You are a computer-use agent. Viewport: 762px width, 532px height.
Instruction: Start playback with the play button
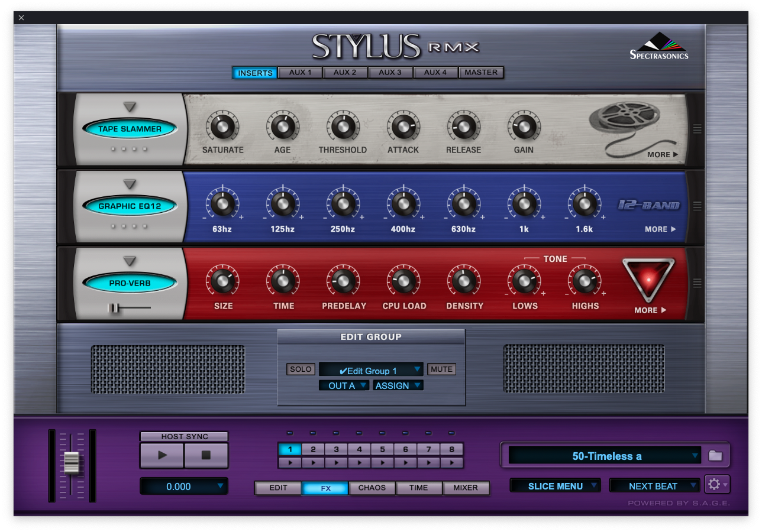point(162,455)
